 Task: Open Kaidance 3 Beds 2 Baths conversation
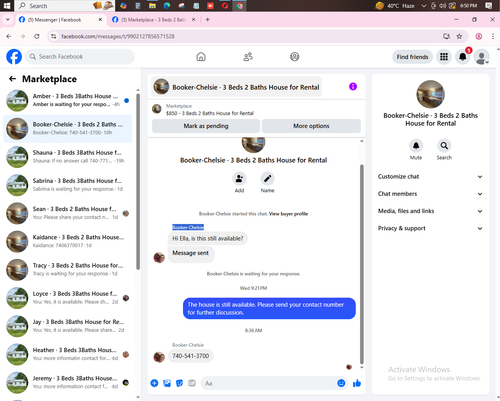click(x=67, y=241)
